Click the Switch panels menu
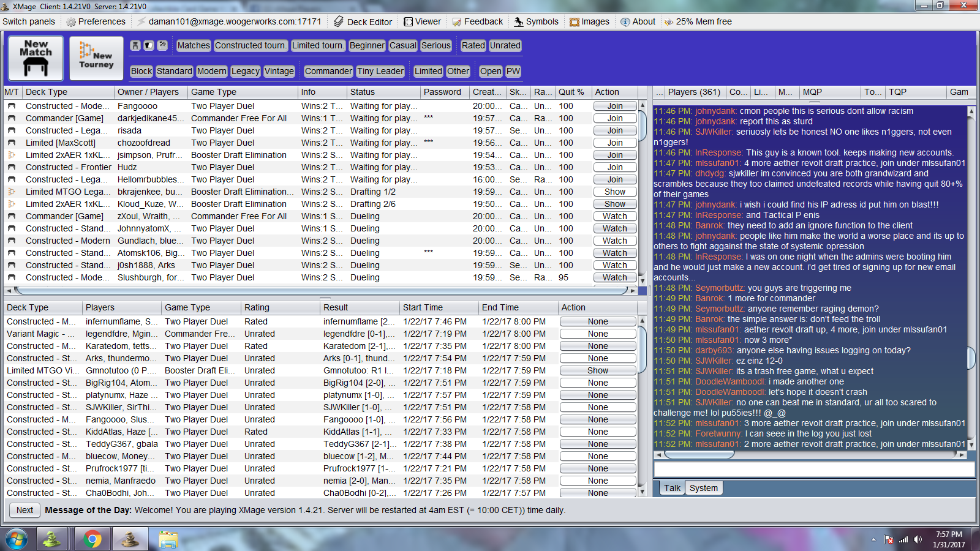 tap(29, 21)
